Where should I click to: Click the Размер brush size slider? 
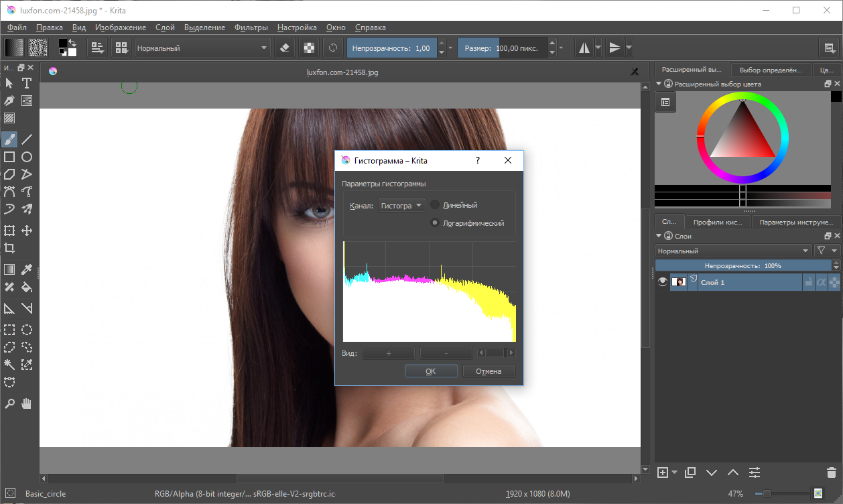coord(503,48)
